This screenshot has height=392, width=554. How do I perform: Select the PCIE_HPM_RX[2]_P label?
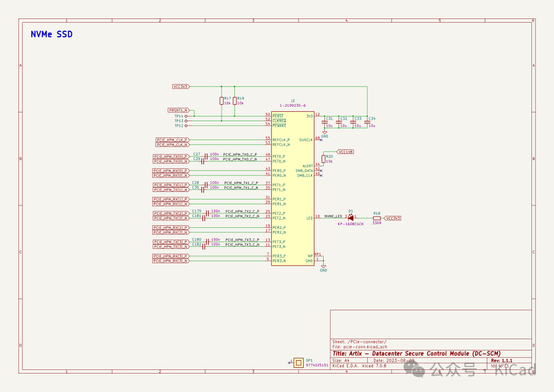coord(171,228)
